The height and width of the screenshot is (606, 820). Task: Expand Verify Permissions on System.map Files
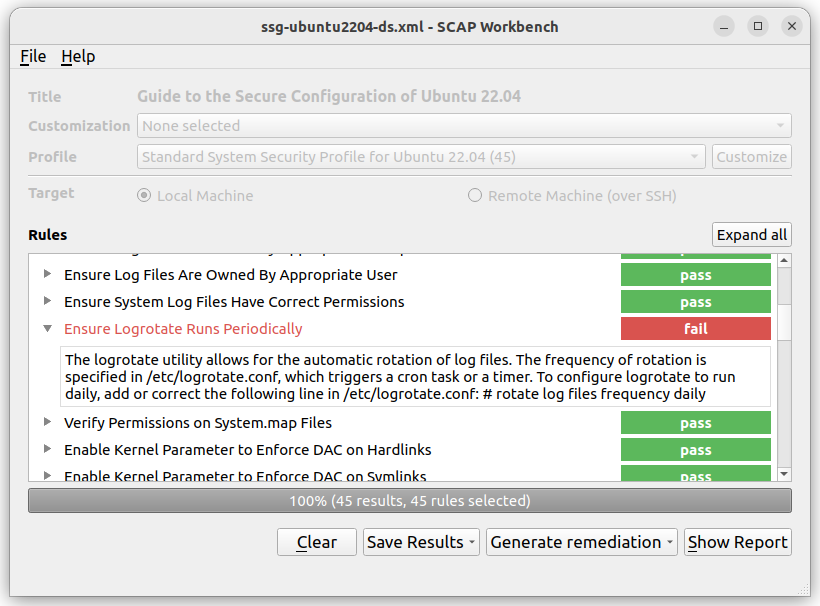[48, 422]
